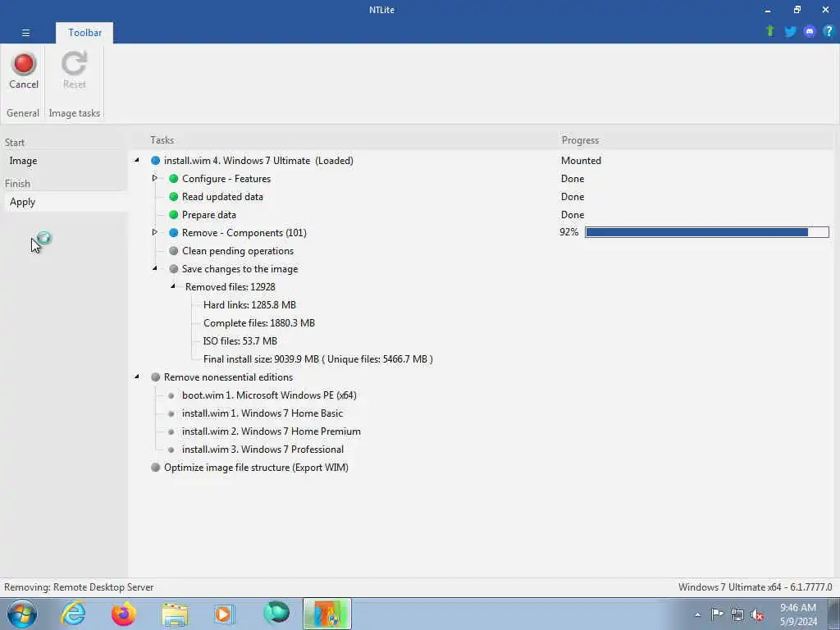
Task: Click the Reset circular arrow icon
Action: 74,64
